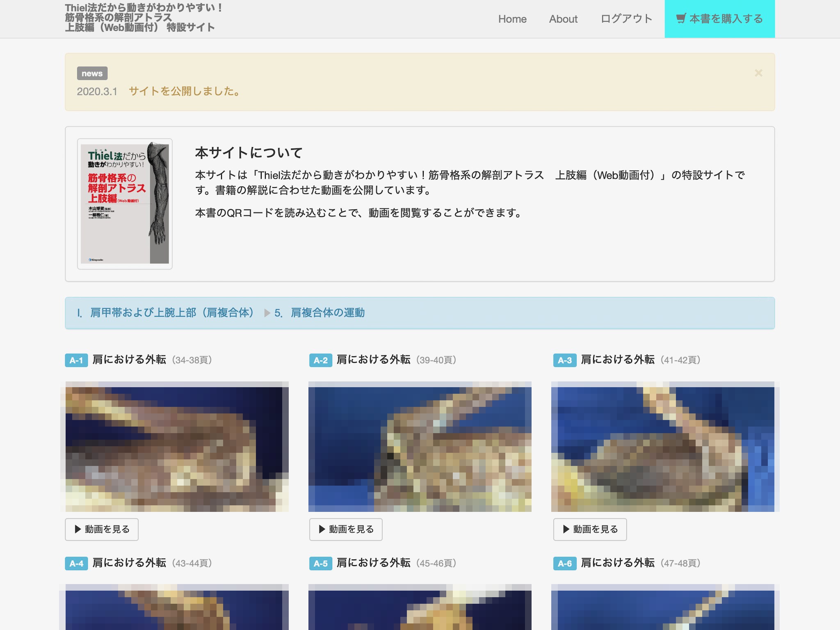Click the shopping cart icon in header
Screen dimensions: 840x630
(681, 18)
